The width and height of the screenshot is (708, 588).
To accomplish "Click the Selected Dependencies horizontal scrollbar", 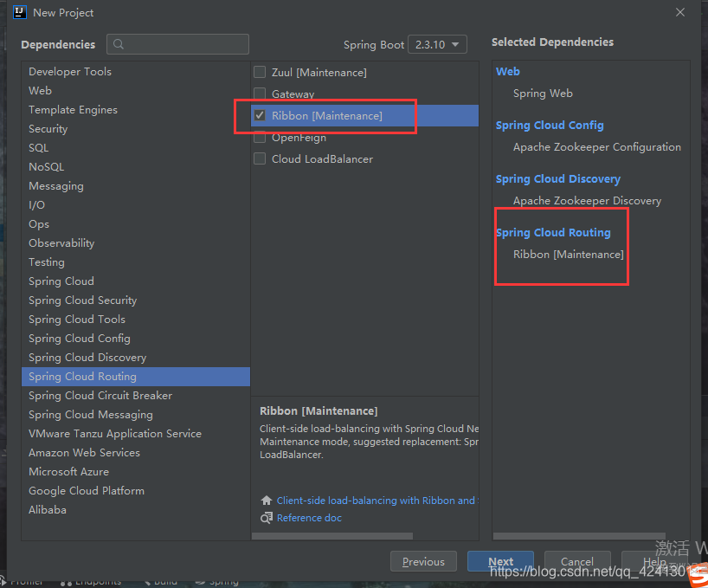I will tap(579, 536).
